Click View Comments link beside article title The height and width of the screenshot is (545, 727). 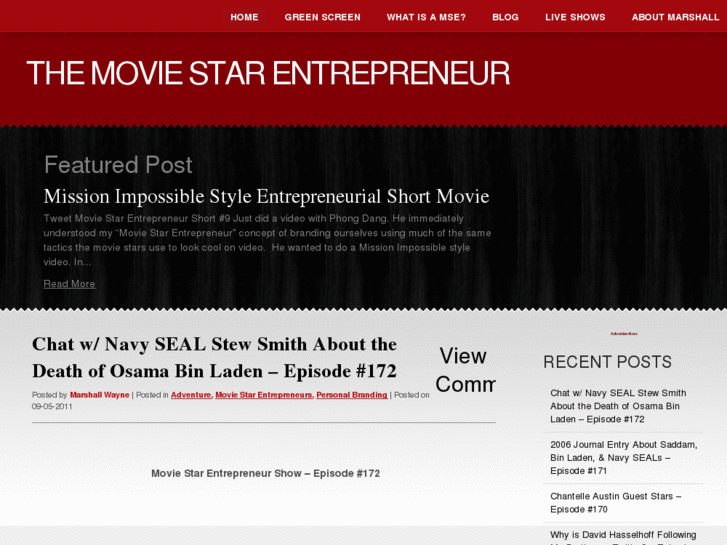[465, 370]
